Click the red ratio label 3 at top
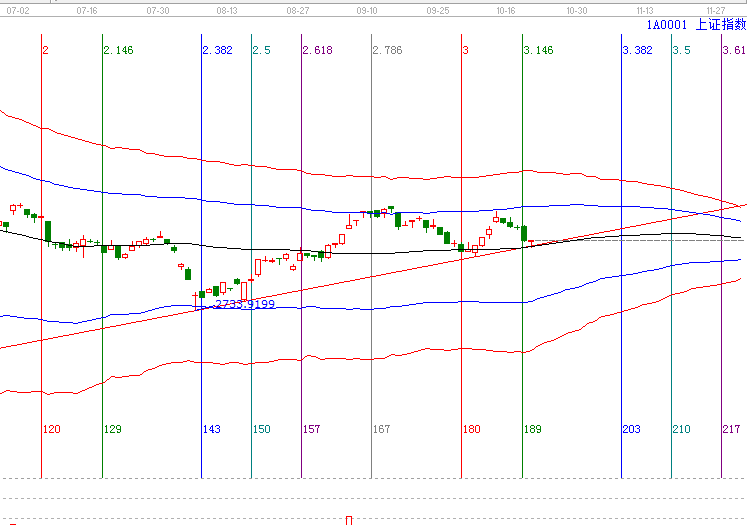 pyautogui.click(x=465, y=50)
